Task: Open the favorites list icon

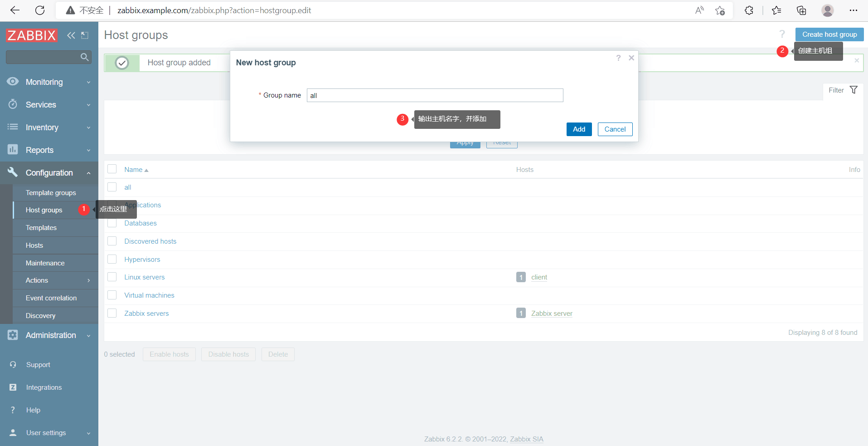Action: coord(776,10)
